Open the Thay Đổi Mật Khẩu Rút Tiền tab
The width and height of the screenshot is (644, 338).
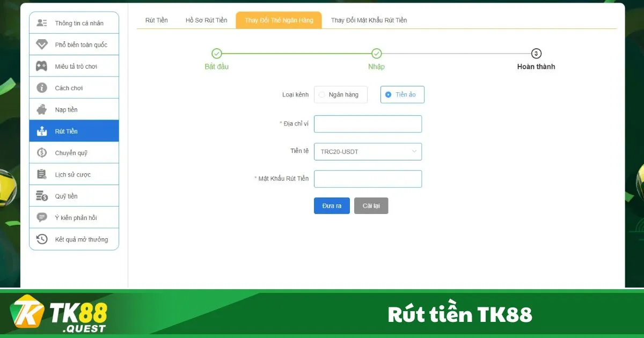point(369,20)
